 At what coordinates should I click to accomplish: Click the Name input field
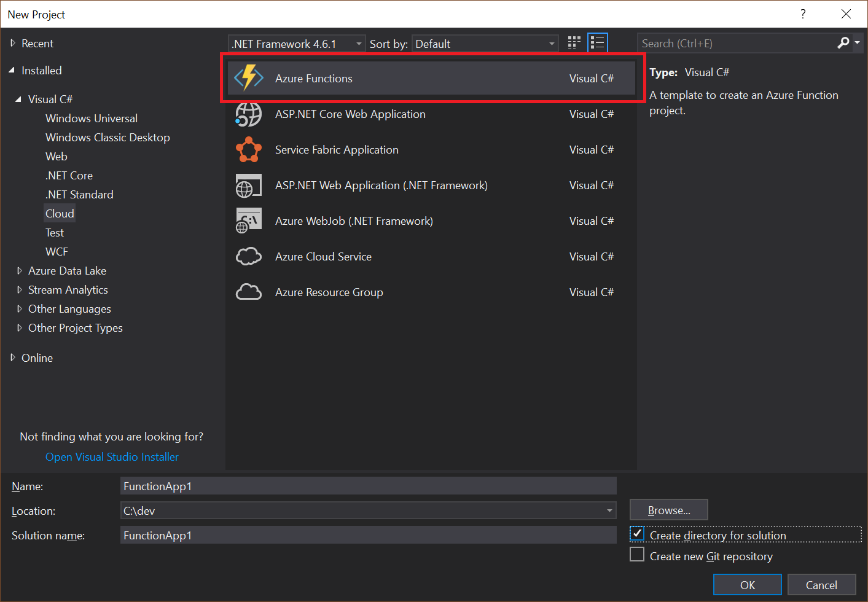368,486
